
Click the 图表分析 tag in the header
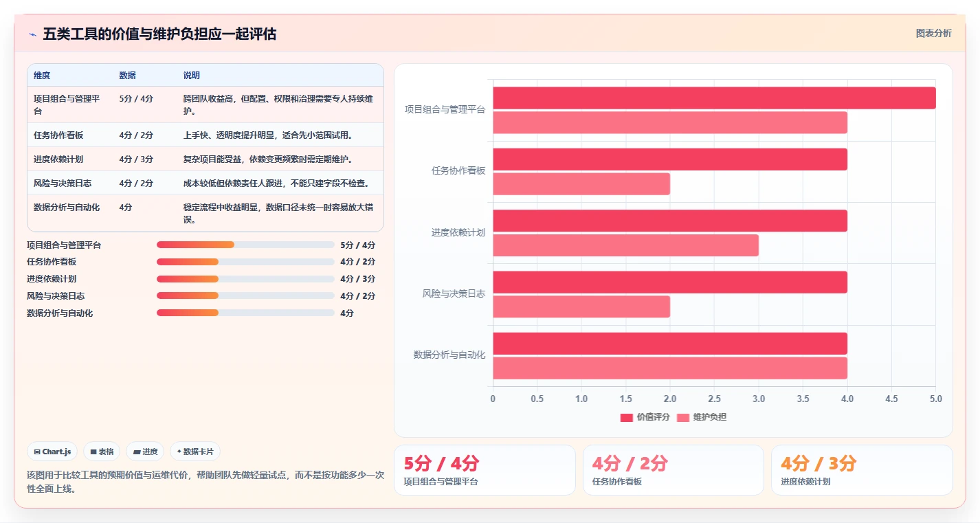[933, 33]
